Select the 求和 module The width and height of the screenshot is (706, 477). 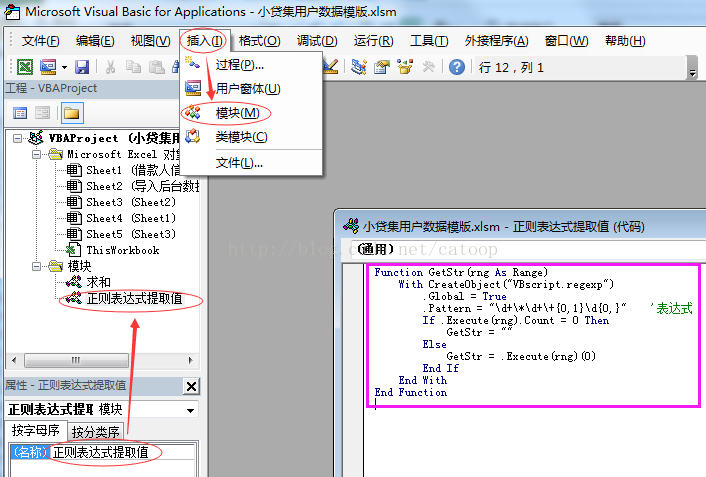point(89,282)
